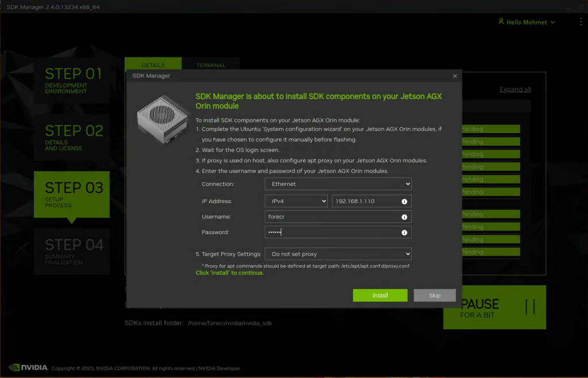
Task: Open the three-dot menu in the top-right corner
Action: (x=580, y=21)
